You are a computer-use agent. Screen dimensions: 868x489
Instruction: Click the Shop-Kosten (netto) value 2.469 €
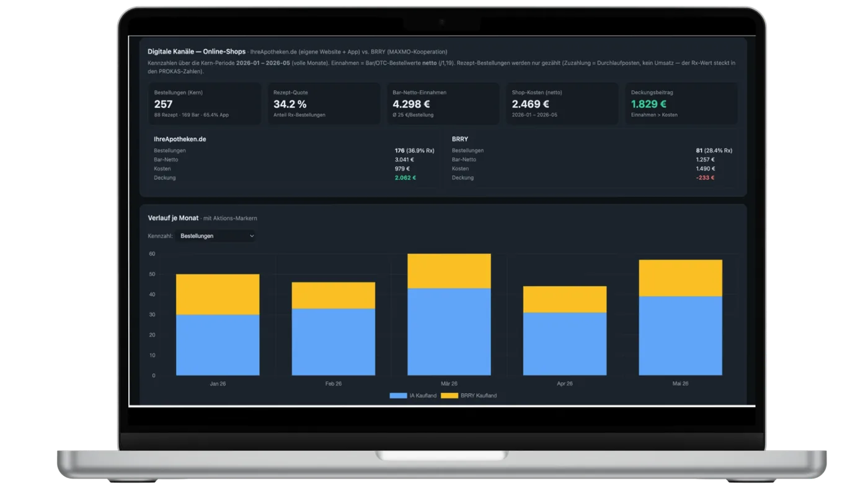(530, 104)
